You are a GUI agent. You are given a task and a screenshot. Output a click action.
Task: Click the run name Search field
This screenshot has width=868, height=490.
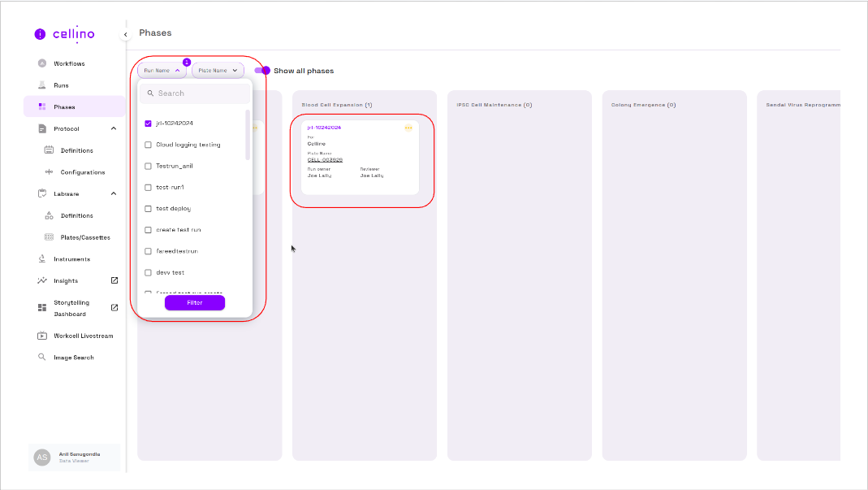coord(195,93)
